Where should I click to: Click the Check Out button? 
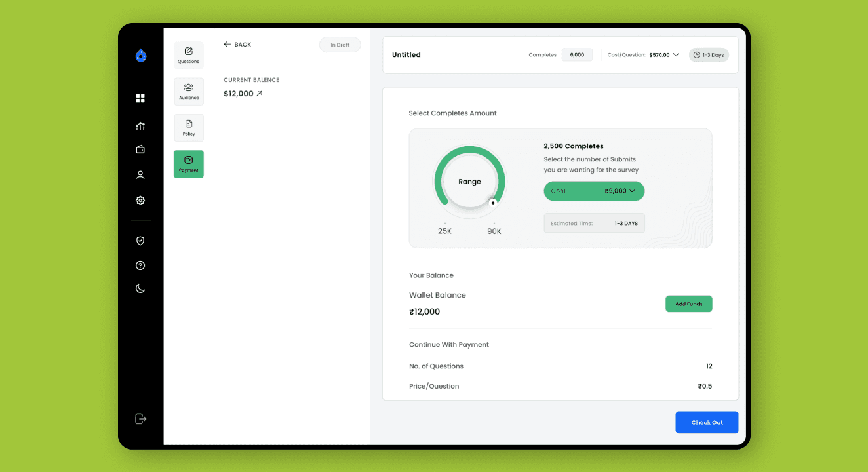point(707,423)
